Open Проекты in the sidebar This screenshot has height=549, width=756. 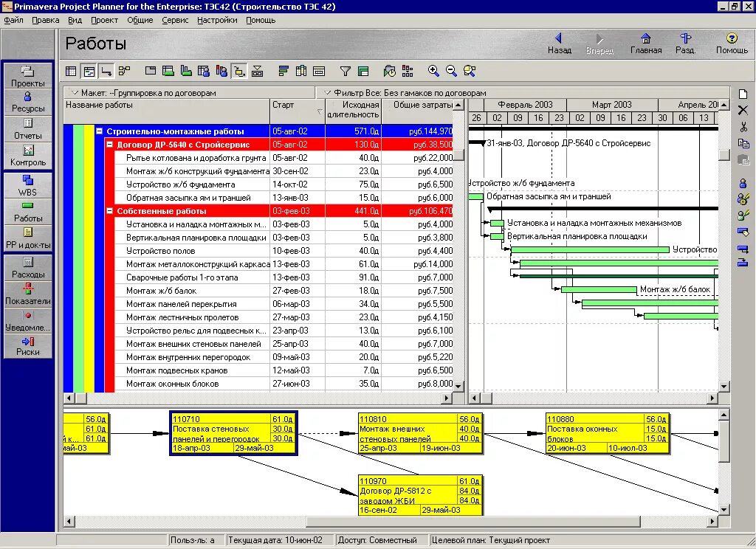[28, 76]
